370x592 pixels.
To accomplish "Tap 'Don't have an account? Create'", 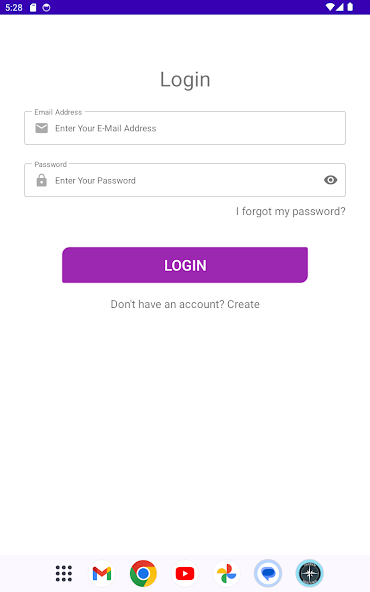I will (x=185, y=304).
